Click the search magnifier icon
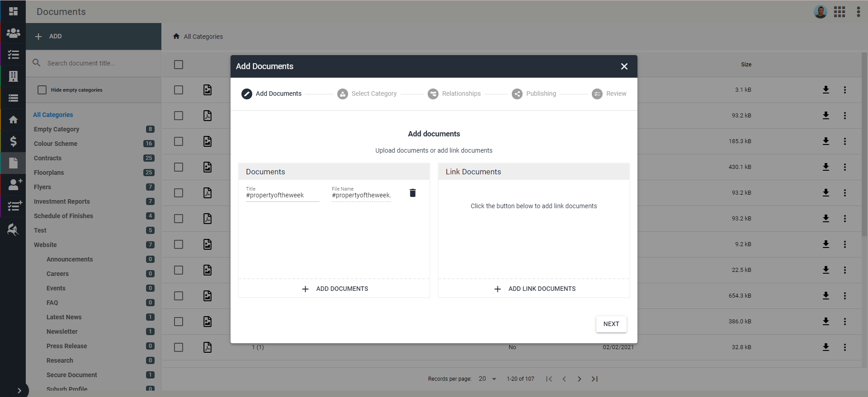Screen dimensions: 868x397 (37, 63)
